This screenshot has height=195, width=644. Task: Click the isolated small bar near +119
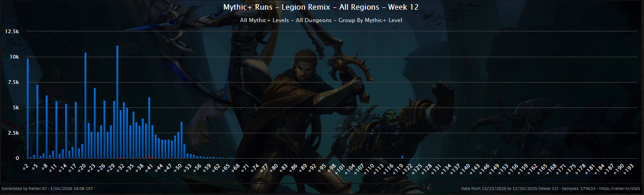[x=402, y=157]
